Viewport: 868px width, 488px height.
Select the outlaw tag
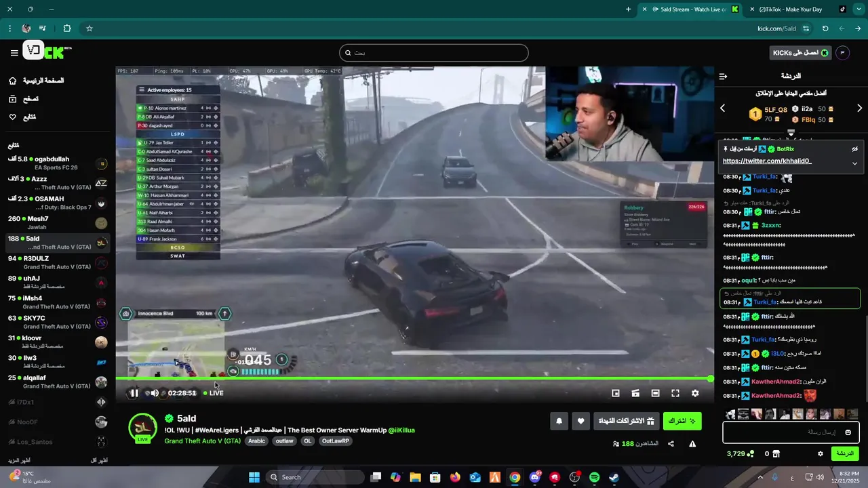285,441
